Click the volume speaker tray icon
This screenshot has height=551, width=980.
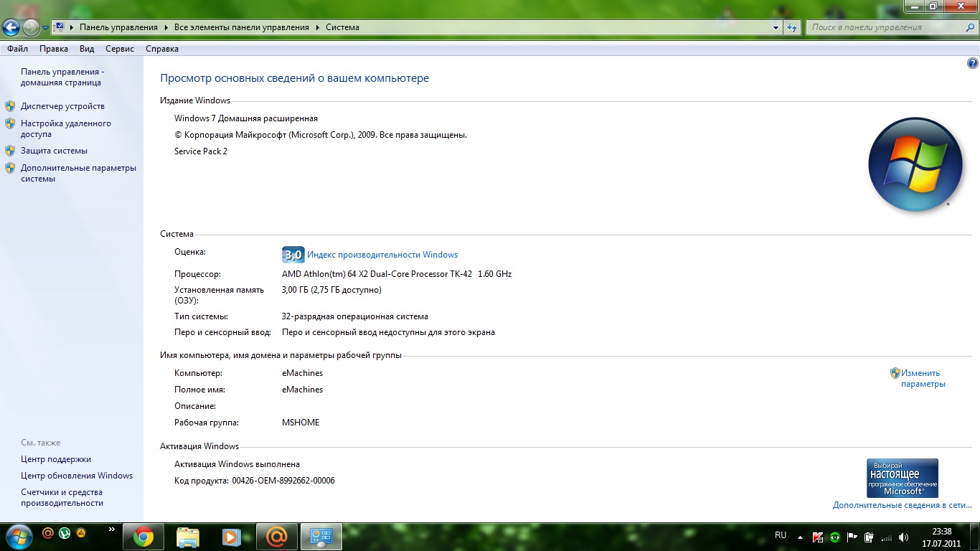pyautogui.click(x=904, y=537)
